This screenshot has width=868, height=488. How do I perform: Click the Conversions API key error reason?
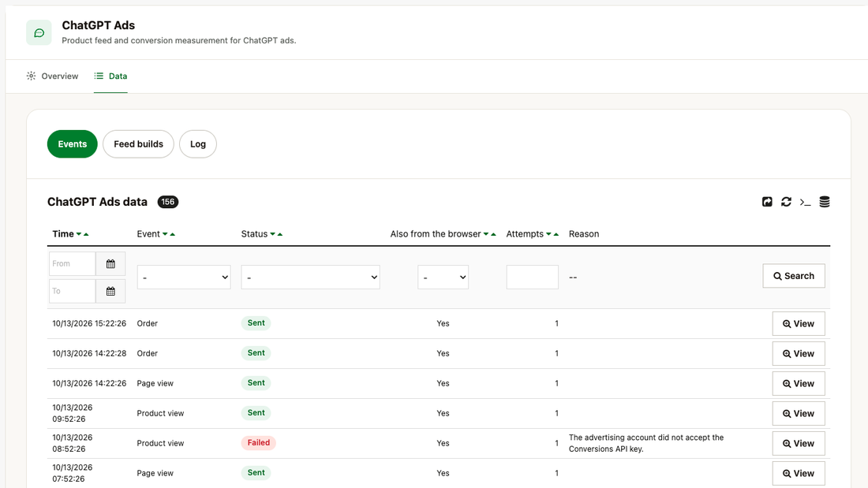[646, 443]
